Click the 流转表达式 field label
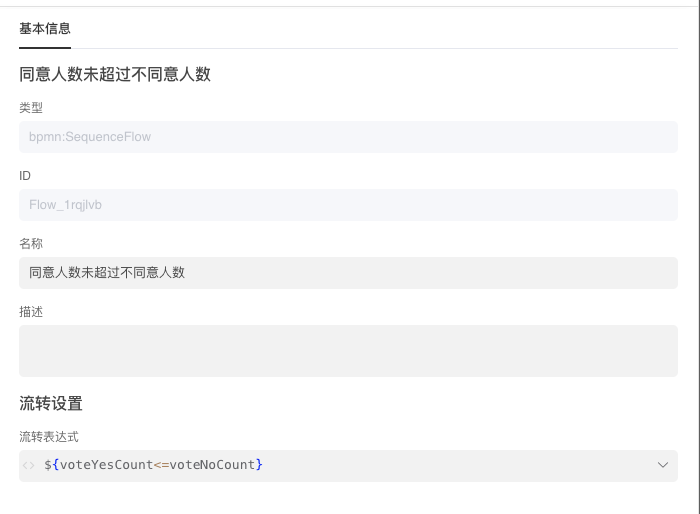700x514 pixels. point(49,437)
